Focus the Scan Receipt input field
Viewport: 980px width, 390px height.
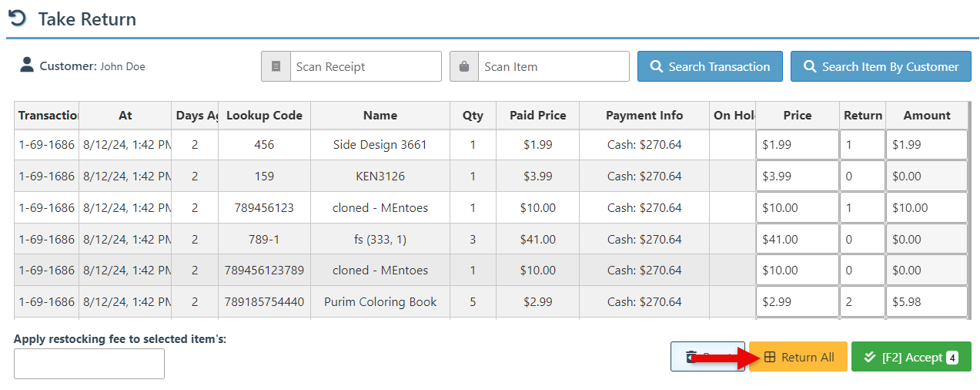click(x=365, y=66)
